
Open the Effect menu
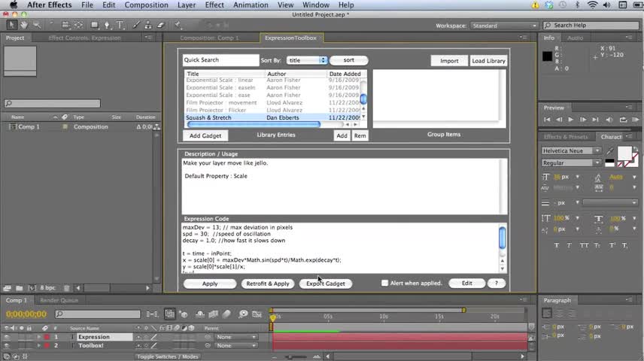point(214,5)
